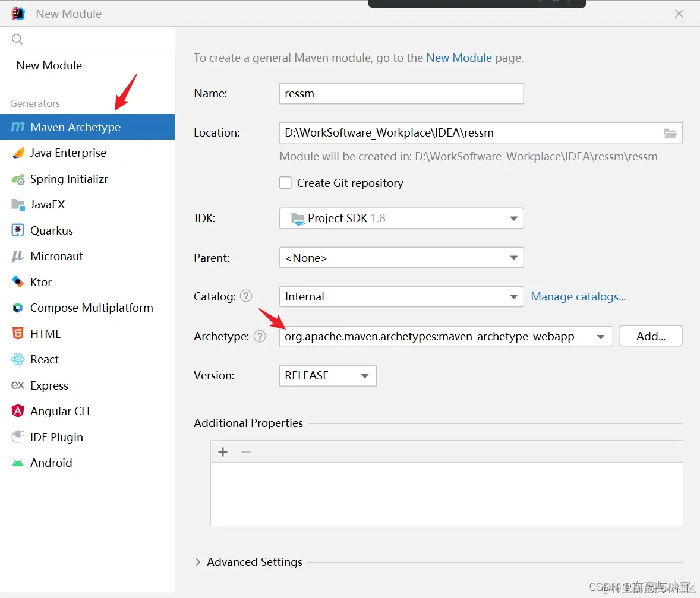Image resolution: width=700 pixels, height=598 pixels.
Task: Open the Archetype combo box arrow
Action: click(x=600, y=337)
